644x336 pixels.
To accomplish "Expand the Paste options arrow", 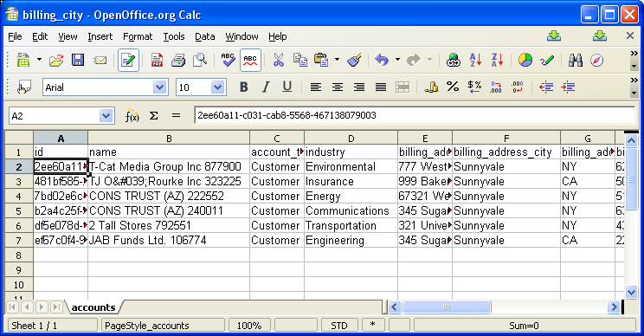I will 337,60.
